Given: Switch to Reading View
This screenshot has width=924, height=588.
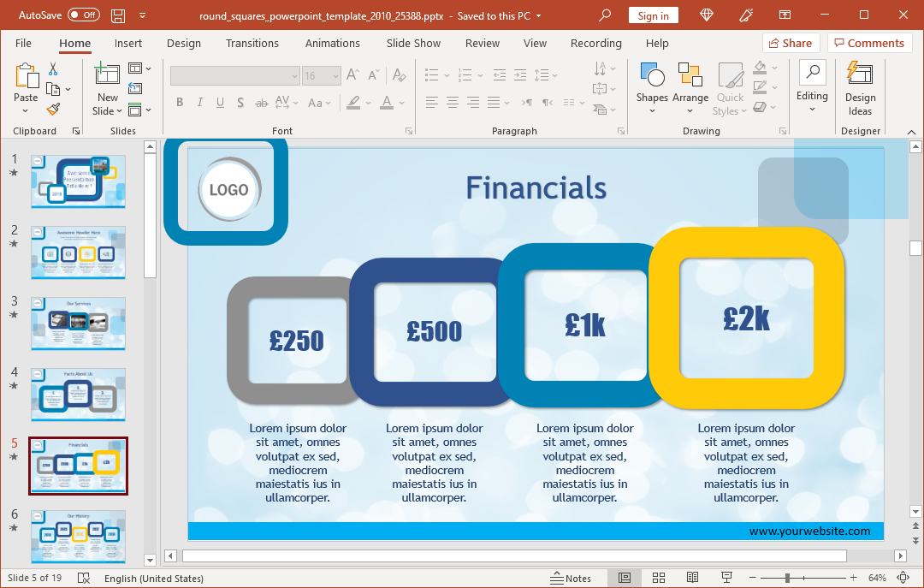Looking at the screenshot, I should [x=692, y=579].
